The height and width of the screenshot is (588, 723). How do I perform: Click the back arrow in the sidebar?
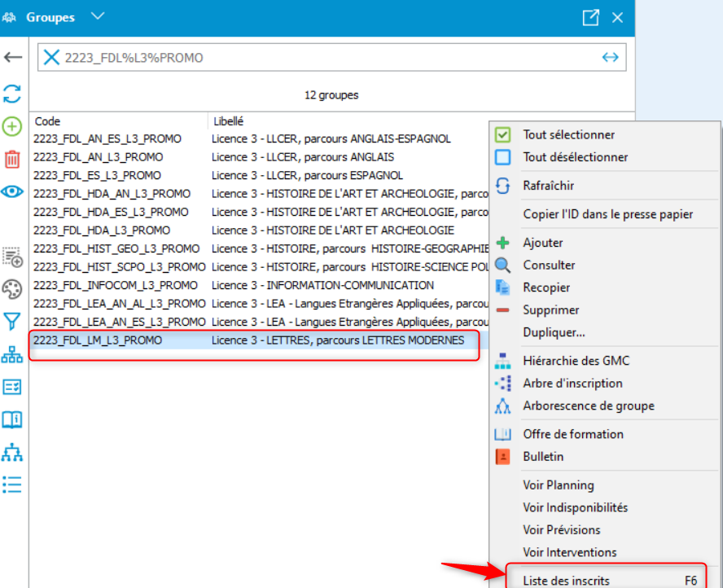click(12, 57)
